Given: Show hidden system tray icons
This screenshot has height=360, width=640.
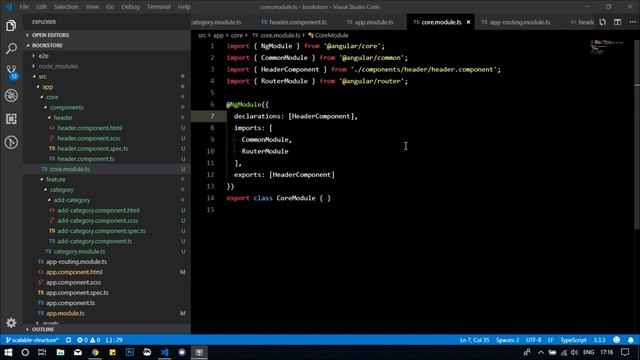Looking at the screenshot, I should [541, 352].
